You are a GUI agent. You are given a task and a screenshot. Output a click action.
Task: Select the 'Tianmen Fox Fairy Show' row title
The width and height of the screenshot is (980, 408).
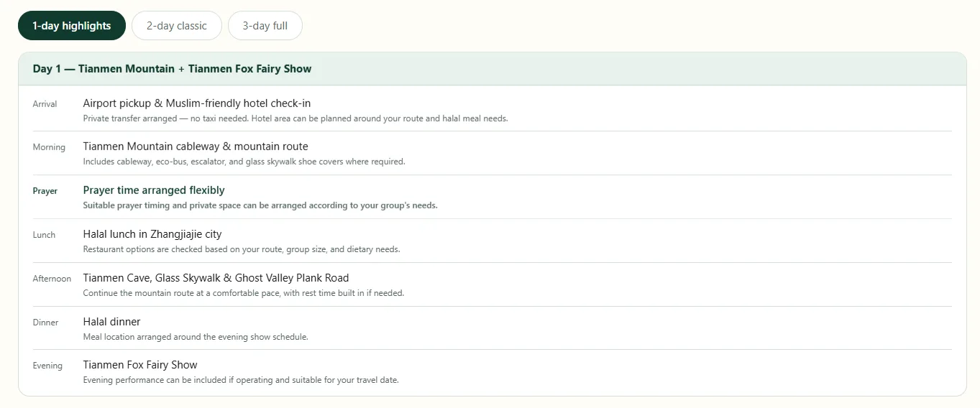[140, 365]
